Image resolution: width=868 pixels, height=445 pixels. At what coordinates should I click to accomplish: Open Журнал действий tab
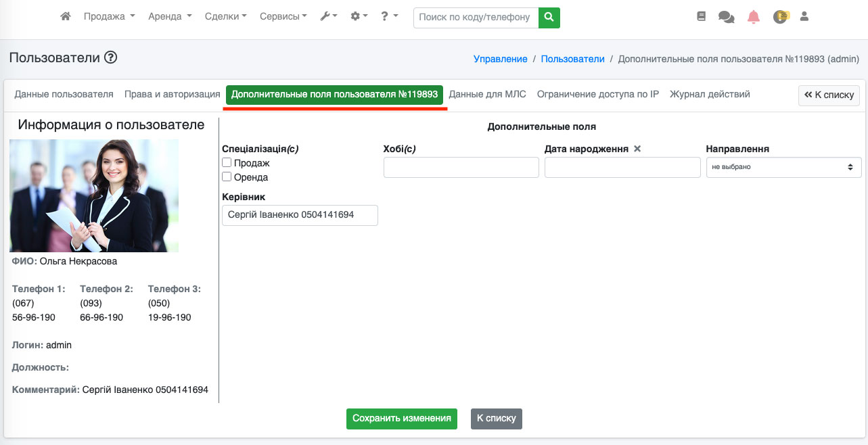point(710,94)
